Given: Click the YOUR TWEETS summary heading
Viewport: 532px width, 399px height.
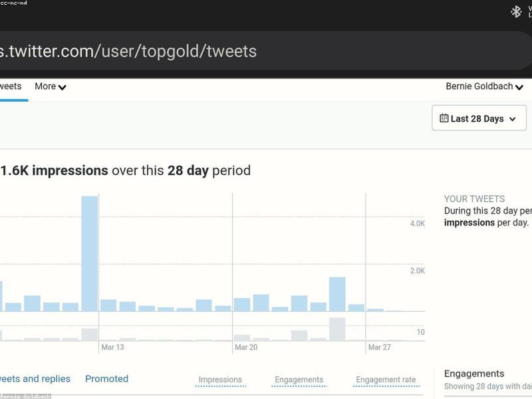Looking at the screenshot, I should pos(474,199).
